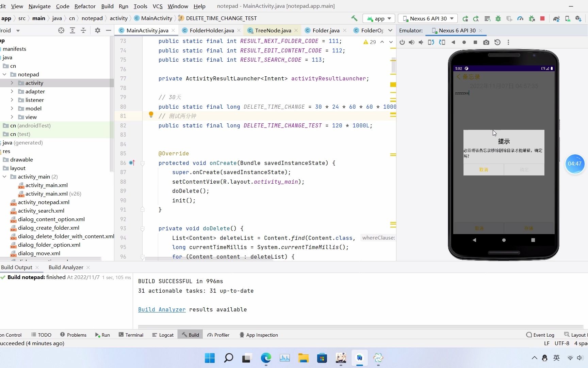Click Collapse All icon in Project panel
Viewport: 588px width, 368px height.
click(x=83, y=30)
